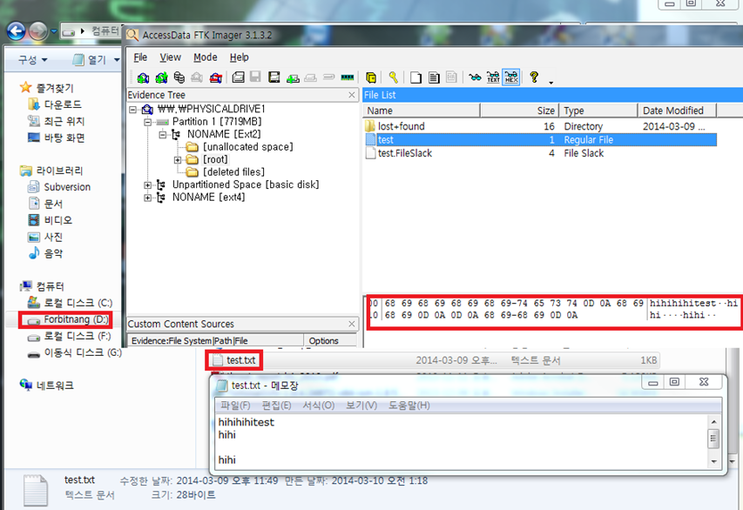This screenshot has height=510, width=743.
Task: Collapse NONAME [Ext2] tree node
Action: tap(163, 135)
